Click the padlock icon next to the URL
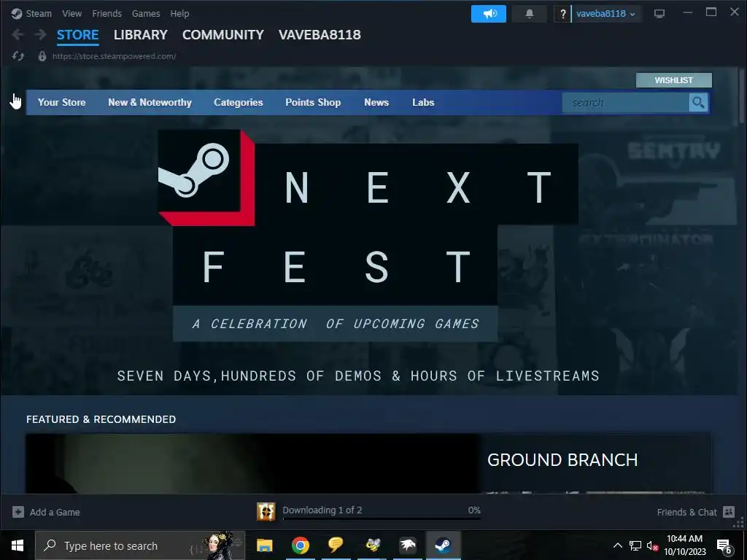 pos(42,56)
